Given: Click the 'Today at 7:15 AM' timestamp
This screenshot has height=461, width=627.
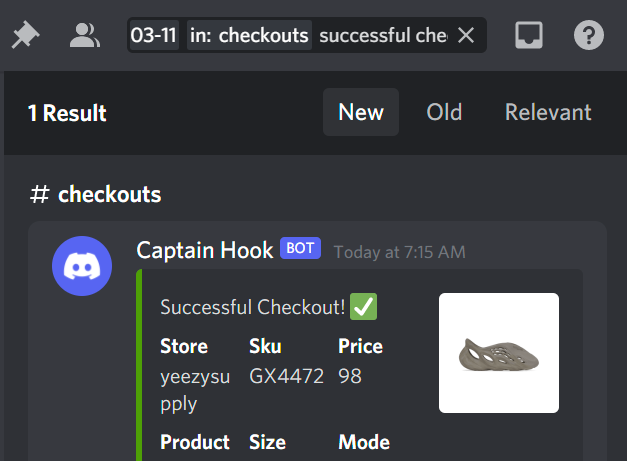Looking at the screenshot, I should (399, 252).
